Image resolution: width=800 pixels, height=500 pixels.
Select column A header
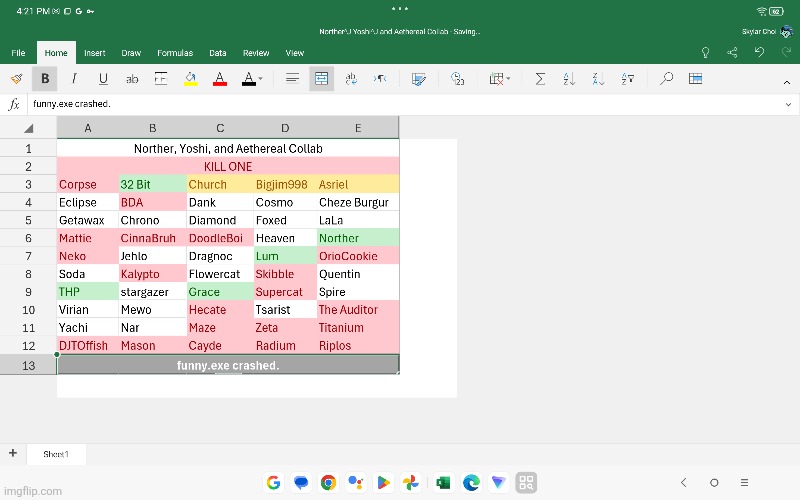[88, 128]
